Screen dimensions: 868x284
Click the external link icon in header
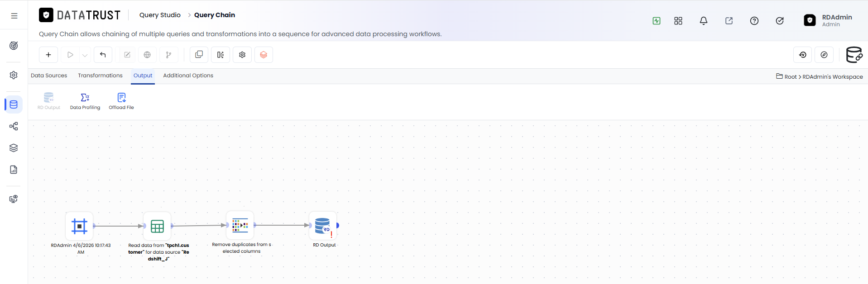tap(729, 21)
